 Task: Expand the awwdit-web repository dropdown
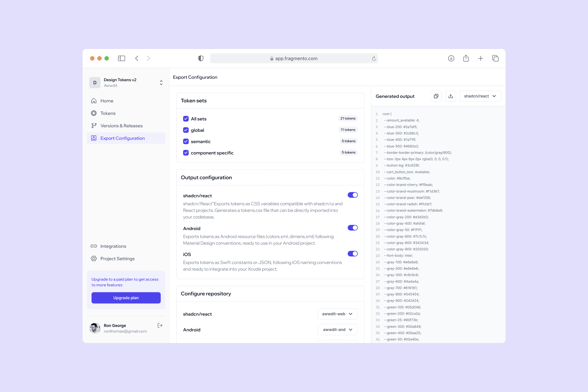(x=338, y=314)
